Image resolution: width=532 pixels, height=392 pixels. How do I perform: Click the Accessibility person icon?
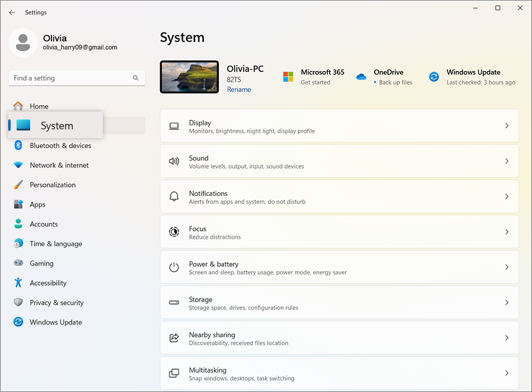point(18,283)
